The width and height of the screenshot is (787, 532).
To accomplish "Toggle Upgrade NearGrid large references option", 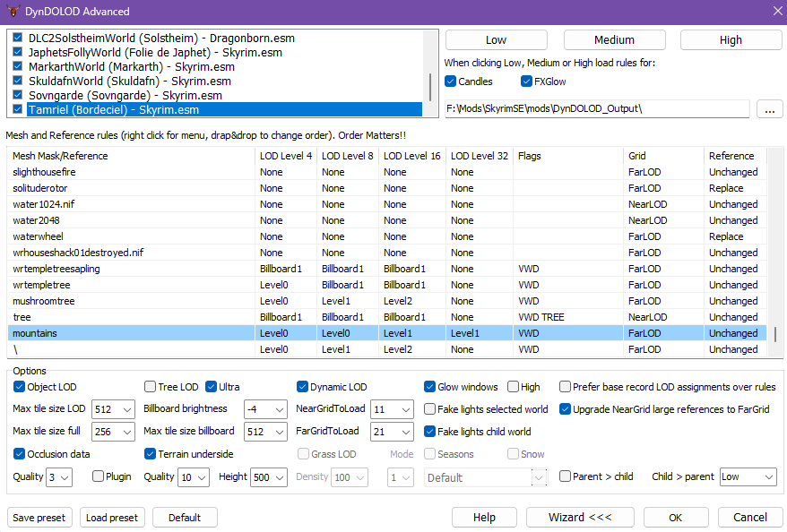I will point(565,409).
